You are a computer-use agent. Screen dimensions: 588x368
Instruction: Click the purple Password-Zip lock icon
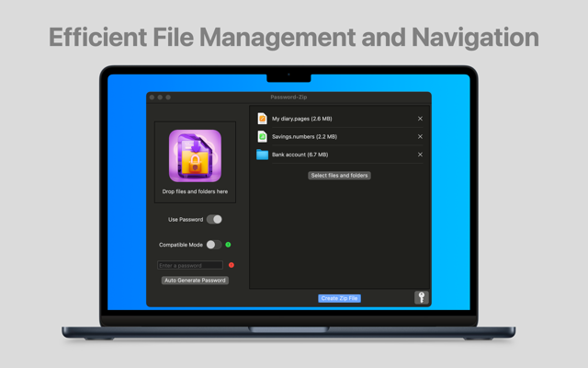coord(195,155)
